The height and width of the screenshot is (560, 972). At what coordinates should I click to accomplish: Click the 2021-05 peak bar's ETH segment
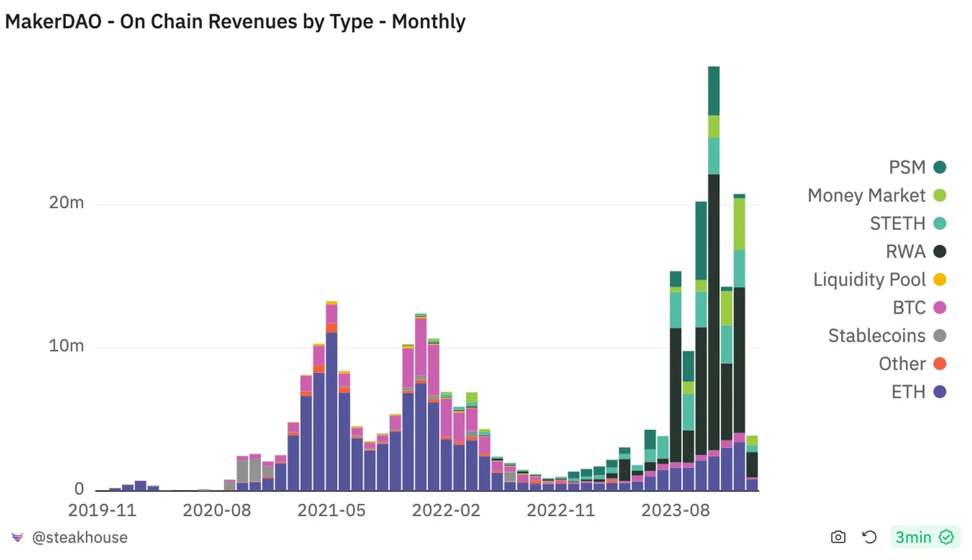pyautogui.click(x=332, y=411)
